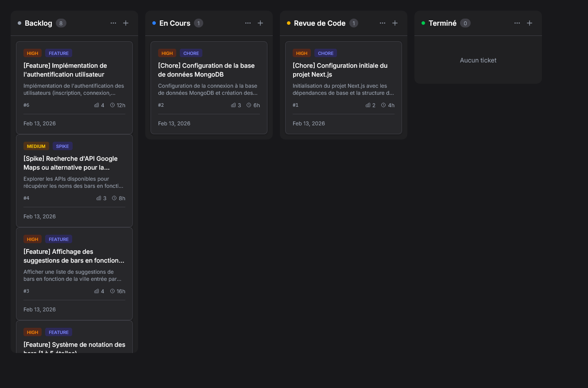Click the stats icon on the Spike card
This screenshot has width=588, height=388.
[99, 198]
